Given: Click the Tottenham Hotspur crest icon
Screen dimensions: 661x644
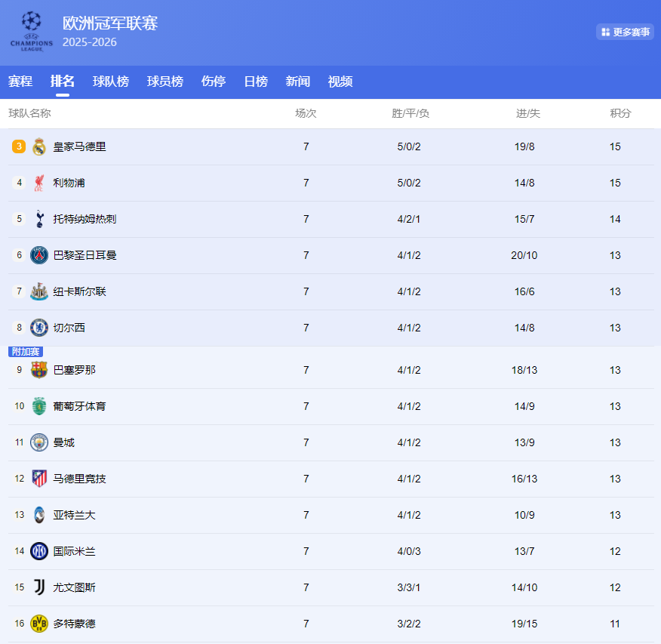Looking at the screenshot, I should coord(40,219).
